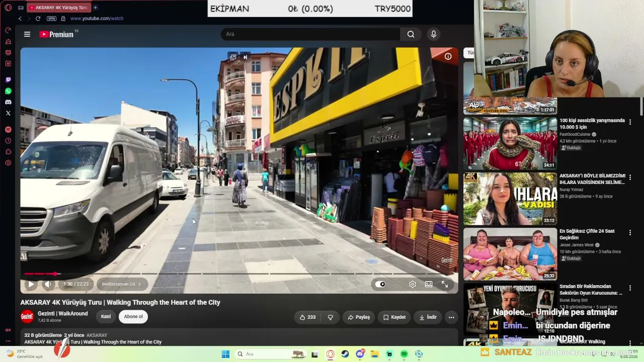The height and width of the screenshot is (362, 644).
Task: Open sidebar settings gear icon
Action: tap(8, 163)
